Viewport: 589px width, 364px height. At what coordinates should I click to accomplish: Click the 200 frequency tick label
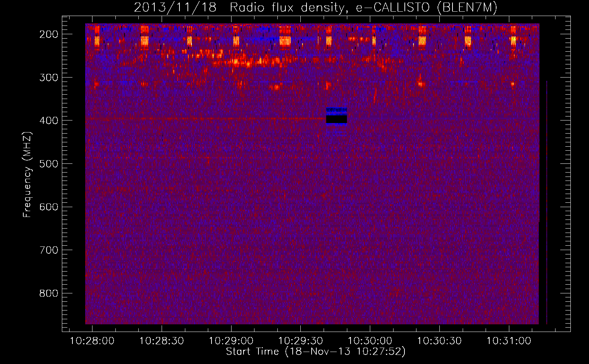coord(49,34)
